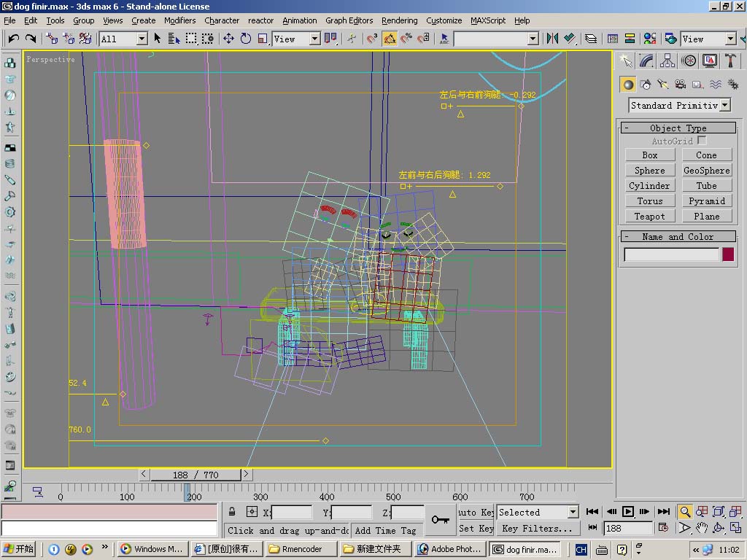Expand the Selected key set dropdown
747x560 pixels.
click(573, 512)
